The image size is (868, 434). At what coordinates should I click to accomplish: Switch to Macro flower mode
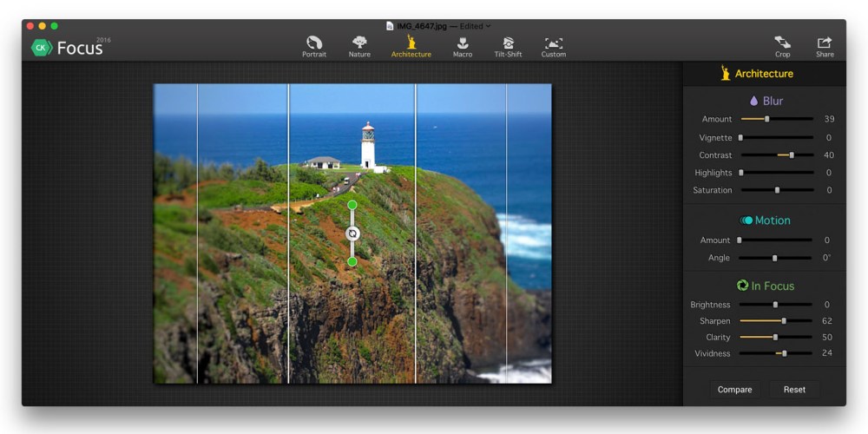(x=463, y=43)
